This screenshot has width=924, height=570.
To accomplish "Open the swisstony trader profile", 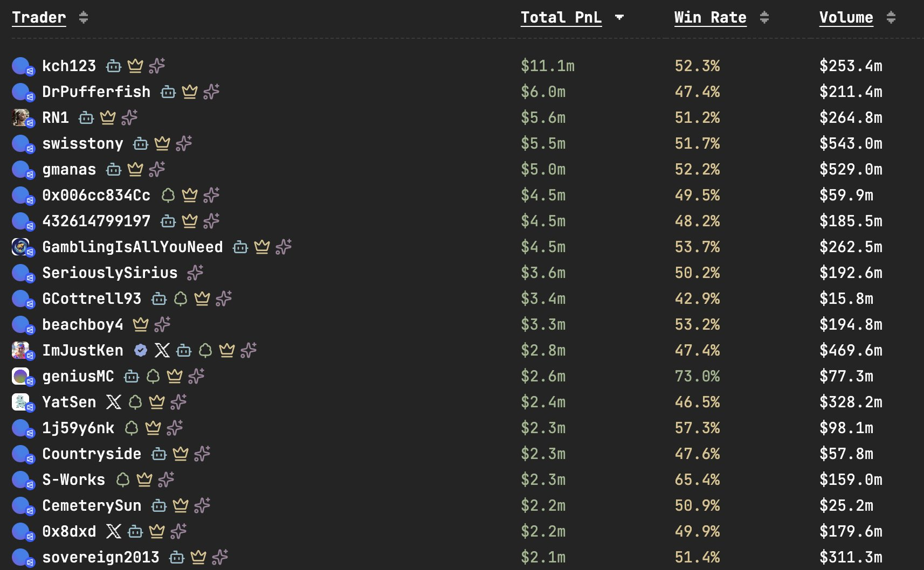I will click(x=82, y=143).
